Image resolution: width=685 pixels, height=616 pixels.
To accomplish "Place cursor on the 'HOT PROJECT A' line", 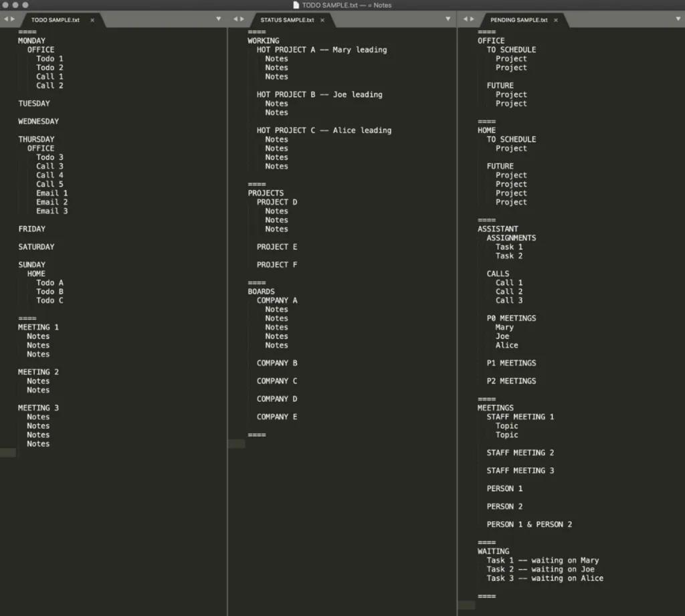I will click(321, 49).
